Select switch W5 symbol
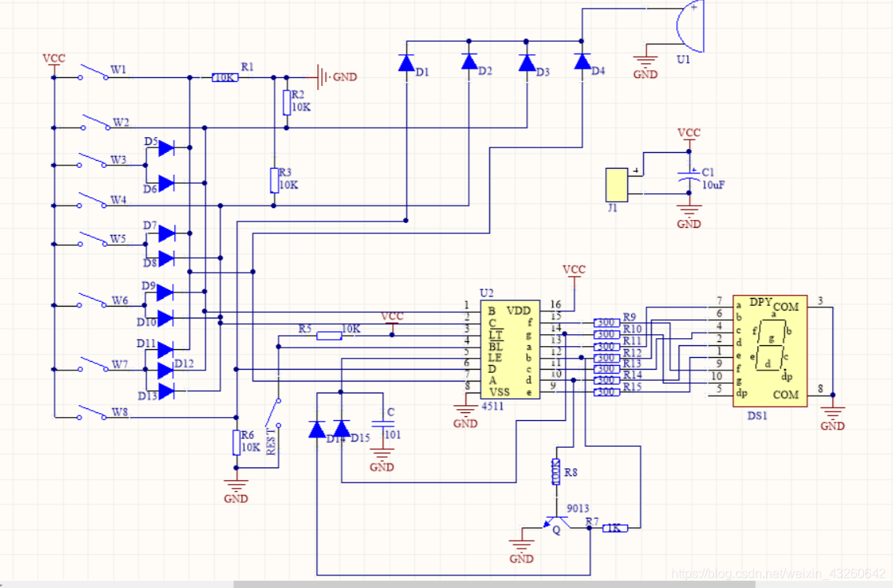This screenshot has height=588, width=893. [93, 239]
